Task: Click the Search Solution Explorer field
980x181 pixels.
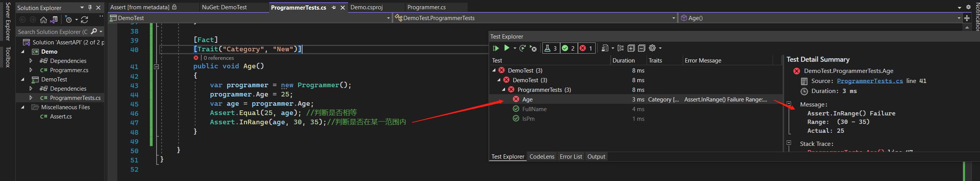Action: (53, 32)
